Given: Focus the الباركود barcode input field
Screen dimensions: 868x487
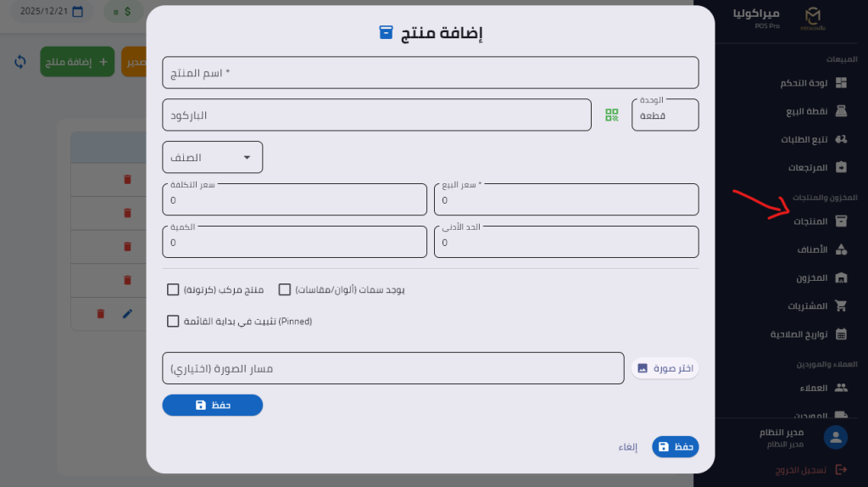Looking at the screenshot, I should pyautogui.click(x=376, y=115).
